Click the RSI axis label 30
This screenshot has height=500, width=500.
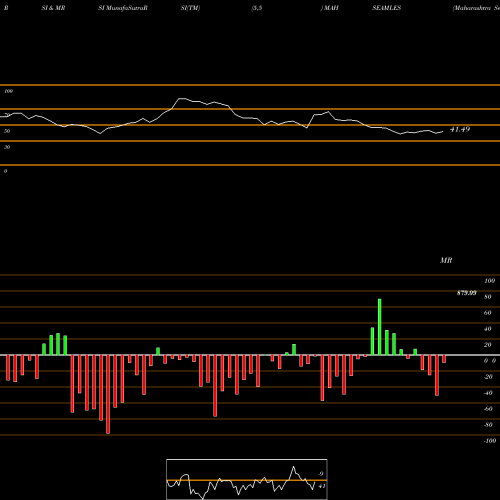click(x=7, y=147)
